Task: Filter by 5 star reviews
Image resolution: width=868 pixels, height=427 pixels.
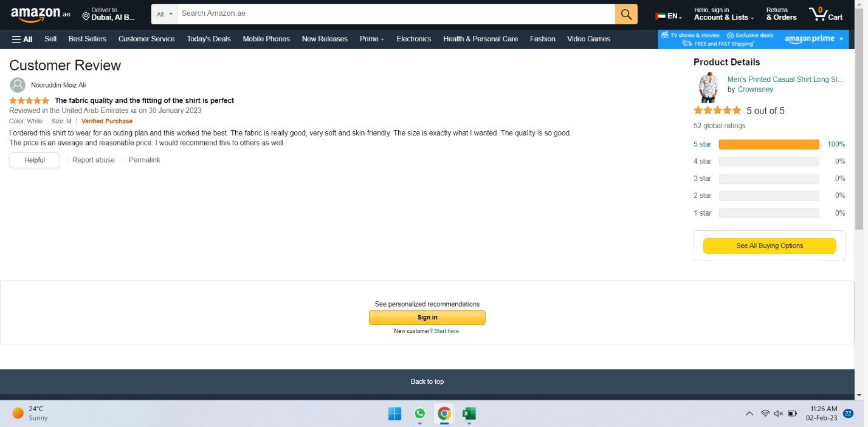Action: pos(702,145)
